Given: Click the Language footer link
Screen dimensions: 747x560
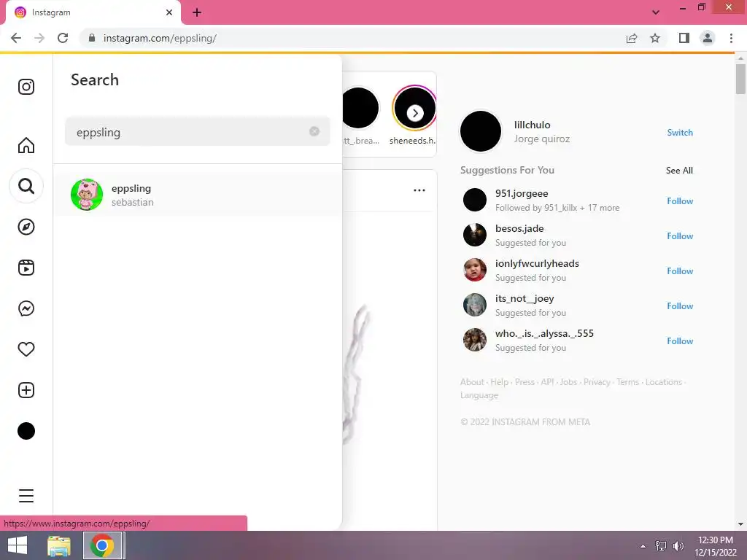Looking at the screenshot, I should pyautogui.click(x=479, y=395).
